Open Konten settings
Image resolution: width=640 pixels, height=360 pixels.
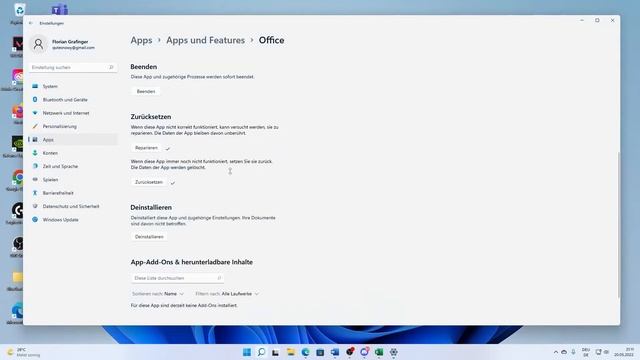[x=73, y=153]
